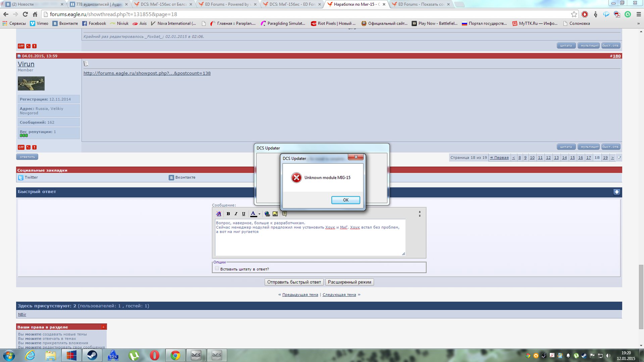This screenshot has width=644, height=362.
Task: Expand hidden bookmarks with » chevron
Action: [638, 23]
